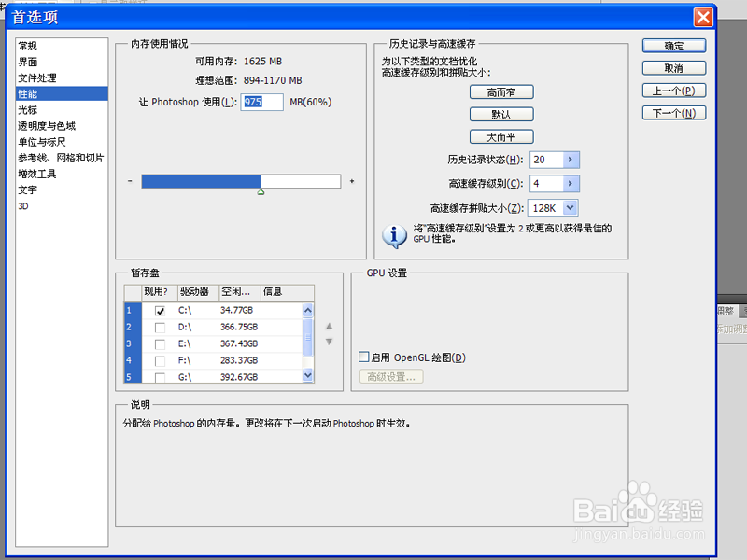
Task: Click the 366.75GB free space cell
Action: click(x=239, y=328)
